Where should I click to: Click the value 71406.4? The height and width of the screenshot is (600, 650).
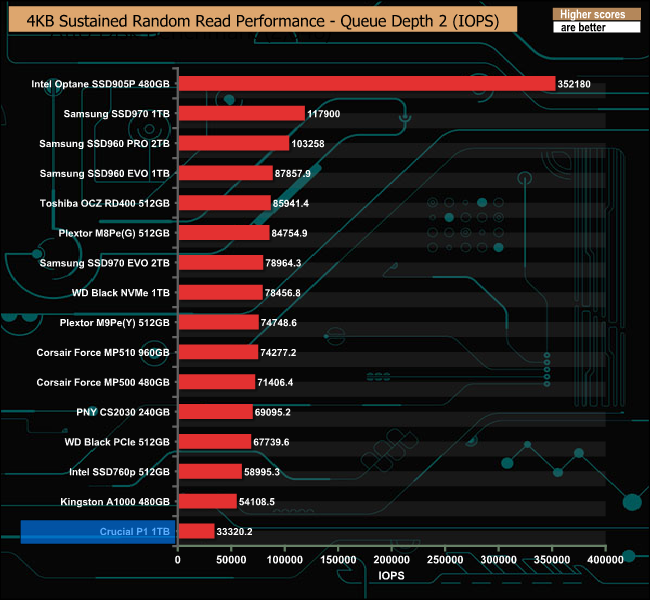point(275,382)
